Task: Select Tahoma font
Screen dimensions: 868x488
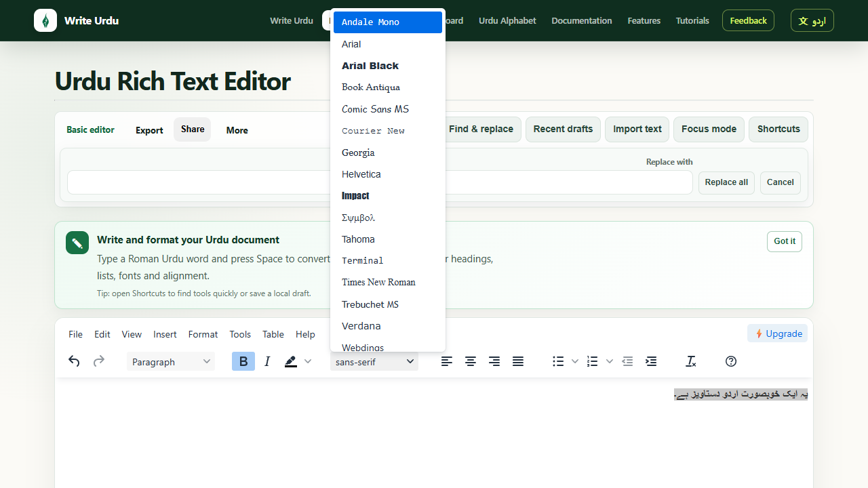Action: (388, 239)
